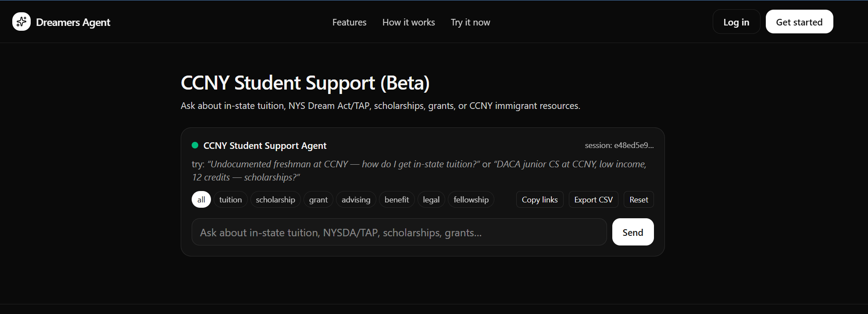Go to the Features nav item
This screenshot has width=868, height=314.
point(349,22)
